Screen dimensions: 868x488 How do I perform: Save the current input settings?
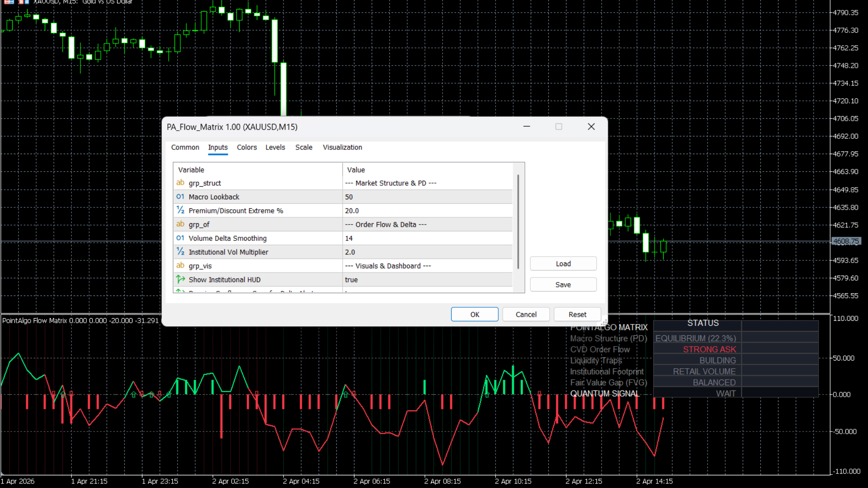(x=563, y=284)
